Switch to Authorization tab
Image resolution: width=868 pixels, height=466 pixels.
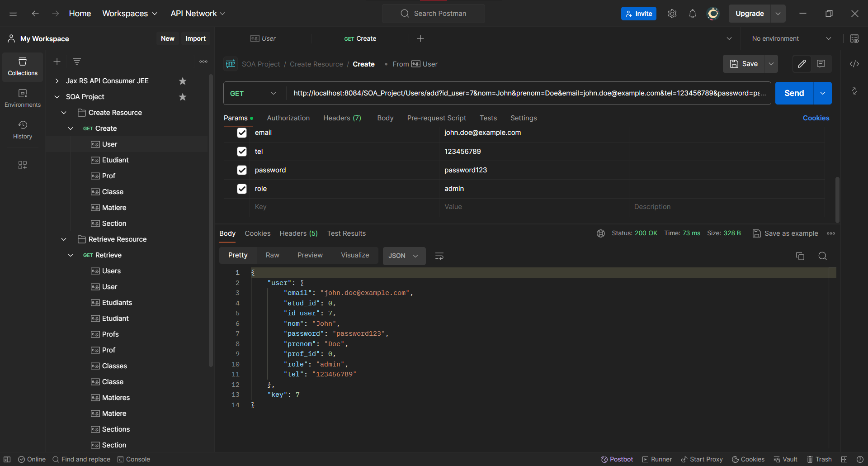[288, 118]
